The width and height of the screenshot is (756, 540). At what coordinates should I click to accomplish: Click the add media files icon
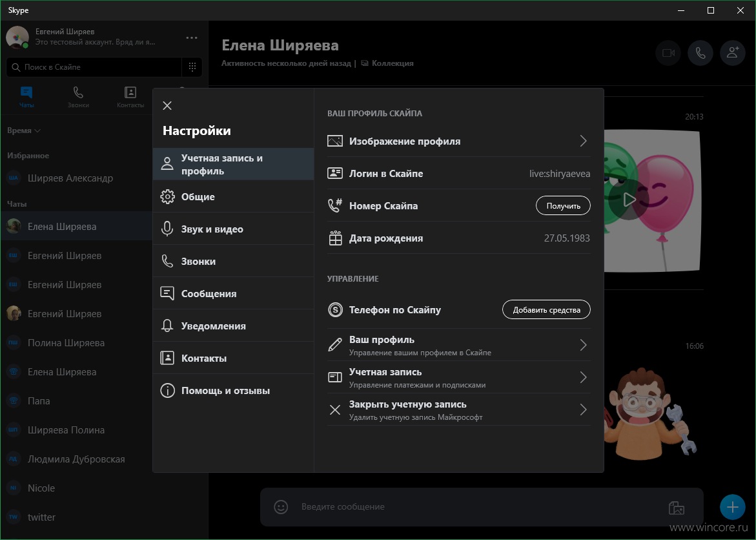[677, 507]
